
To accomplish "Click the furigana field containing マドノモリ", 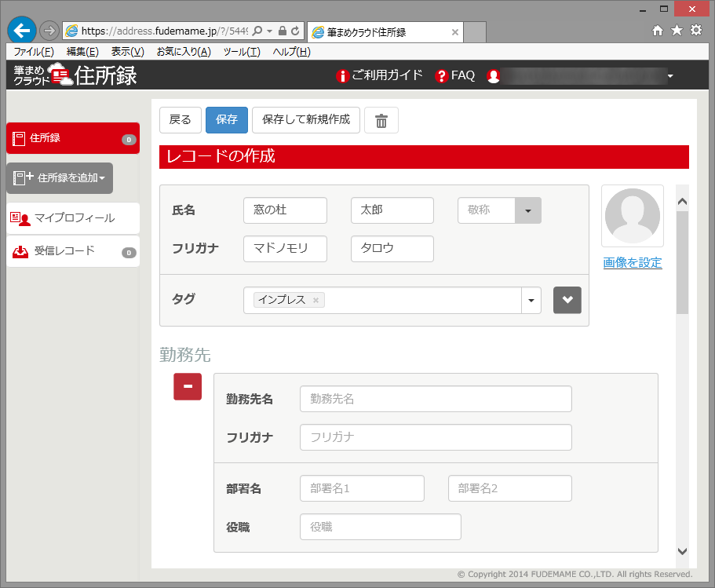I will 286,249.
